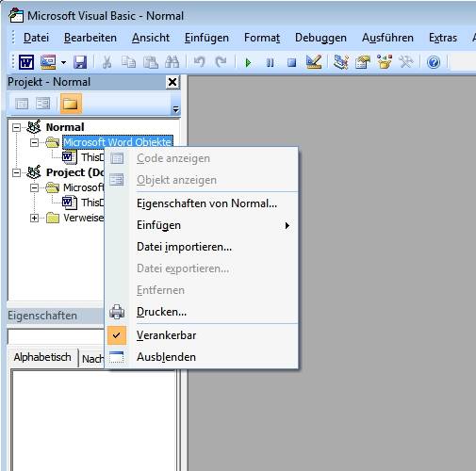This screenshot has height=471, width=476.
Task: Open the Format menu
Action: [x=262, y=38]
